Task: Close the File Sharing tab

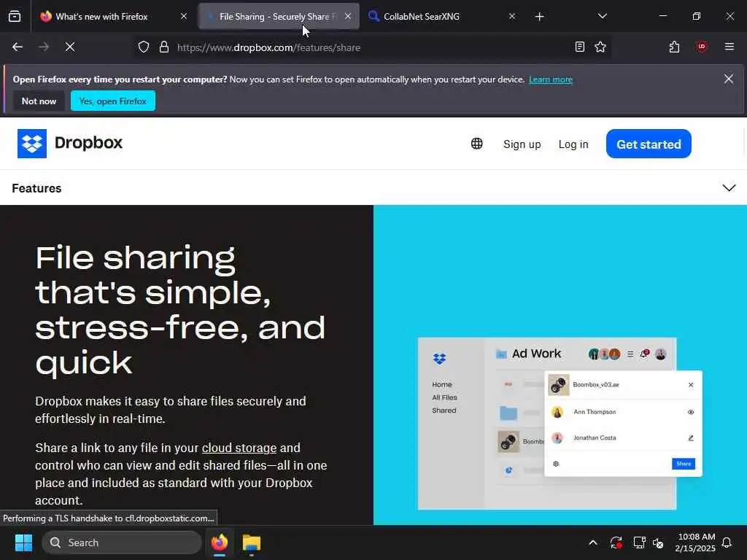Action: [348, 16]
